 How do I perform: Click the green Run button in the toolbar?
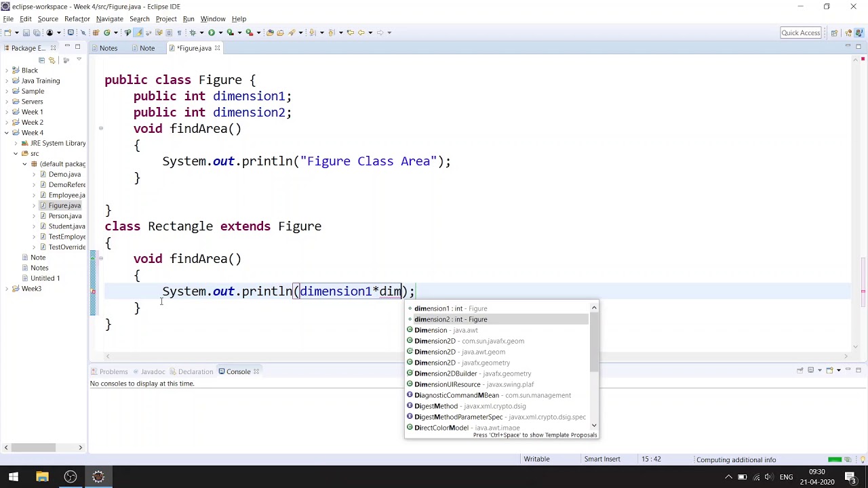click(x=212, y=33)
